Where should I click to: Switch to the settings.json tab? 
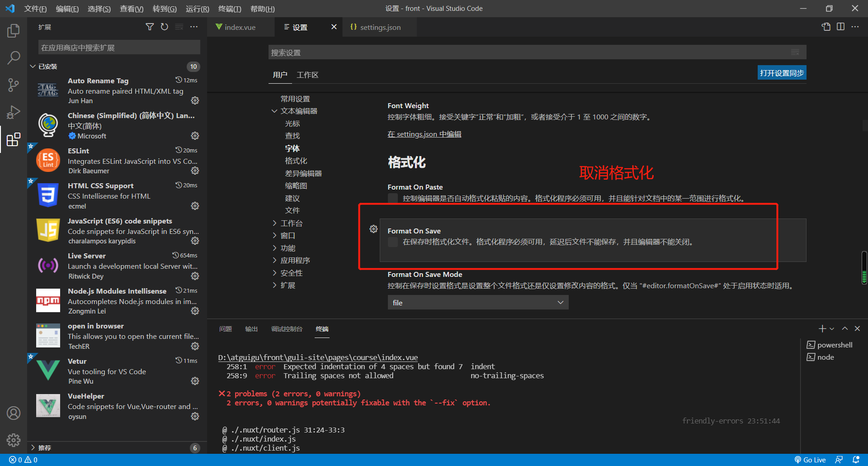coord(380,27)
